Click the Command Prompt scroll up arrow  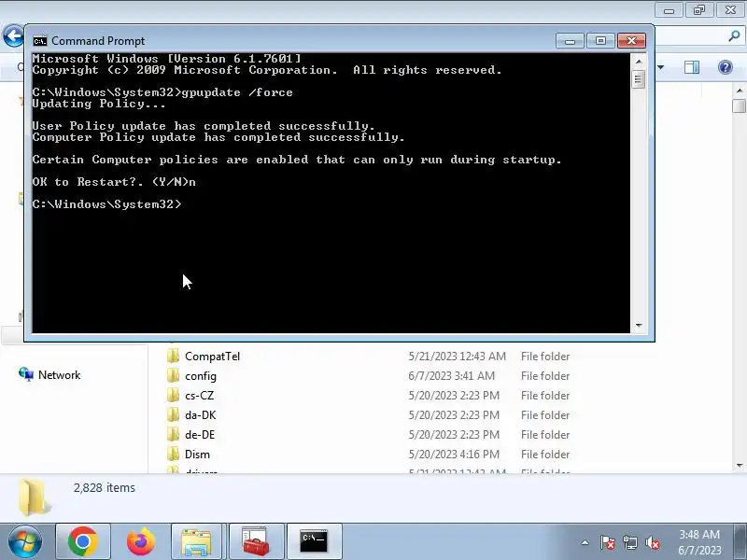pos(639,62)
